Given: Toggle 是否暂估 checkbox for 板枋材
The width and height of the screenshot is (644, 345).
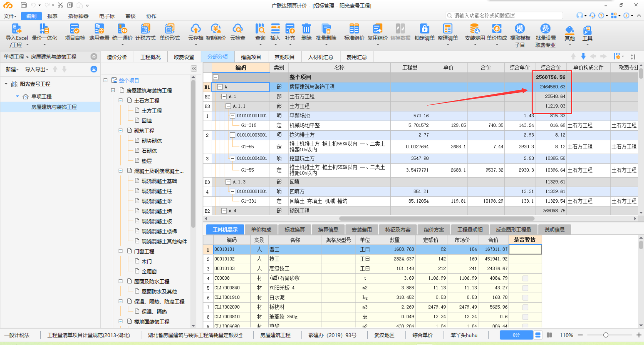Looking at the screenshot, I should pyautogui.click(x=525, y=307).
